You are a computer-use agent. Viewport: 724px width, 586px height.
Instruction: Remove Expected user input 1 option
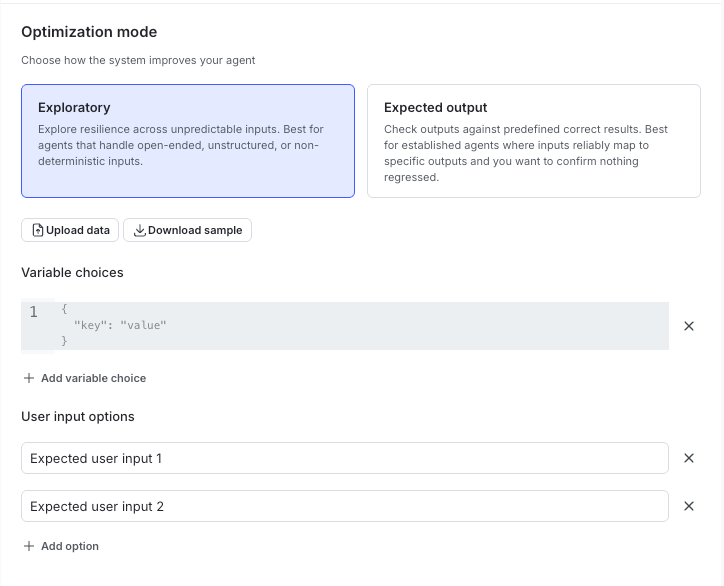pyautogui.click(x=688, y=458)
